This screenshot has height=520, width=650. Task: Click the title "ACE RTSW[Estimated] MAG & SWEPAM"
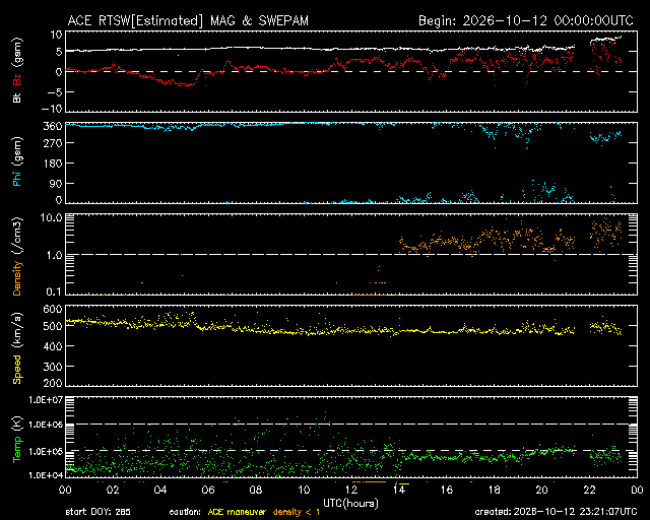pos(188,21)
